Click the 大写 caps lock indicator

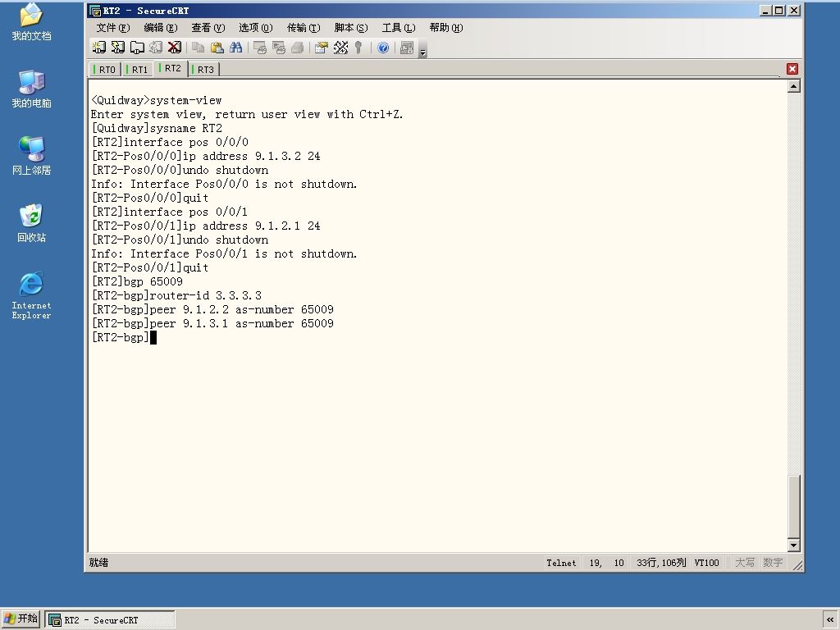coord(745,563)
